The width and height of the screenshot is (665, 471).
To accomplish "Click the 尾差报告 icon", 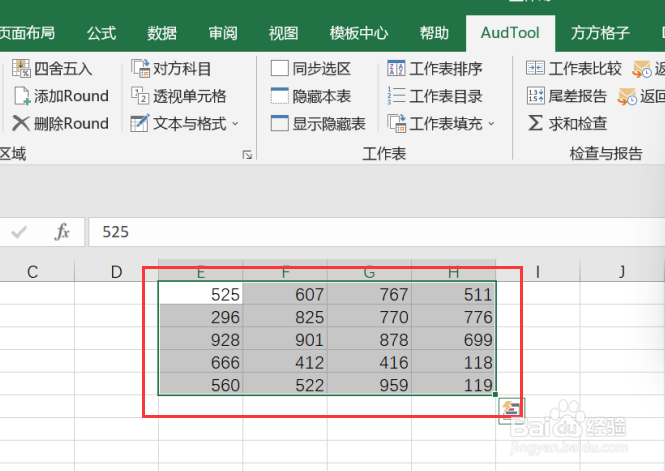I will click(535, 96).
